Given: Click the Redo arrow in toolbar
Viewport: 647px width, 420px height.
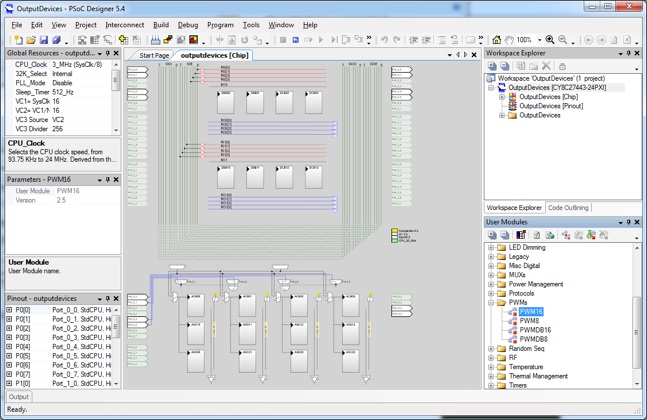Looking at the screenshot, I should click(x=397, y=40).
